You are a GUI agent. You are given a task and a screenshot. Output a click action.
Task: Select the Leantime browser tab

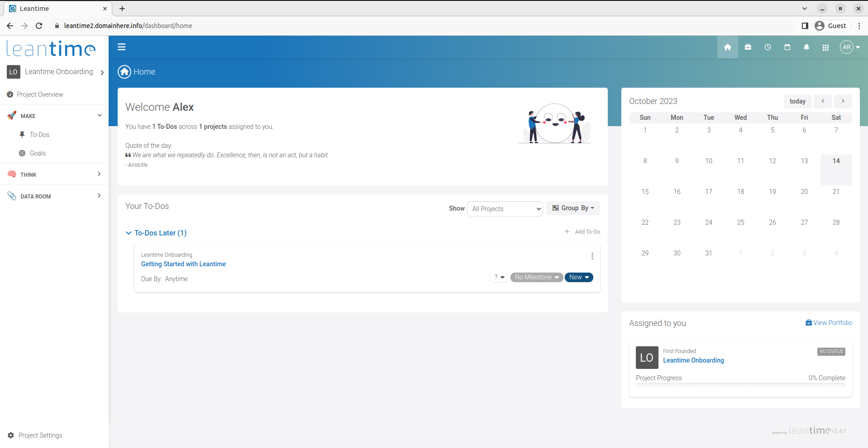(58, 9)
